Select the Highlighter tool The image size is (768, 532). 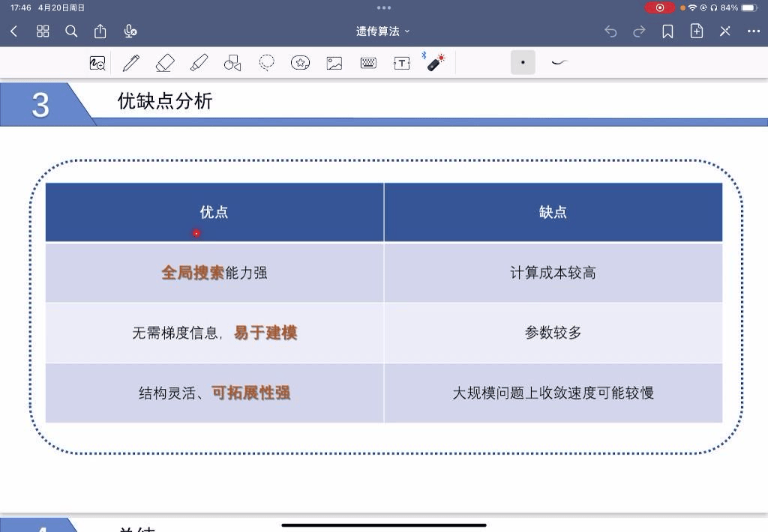[x=199, y=63]
